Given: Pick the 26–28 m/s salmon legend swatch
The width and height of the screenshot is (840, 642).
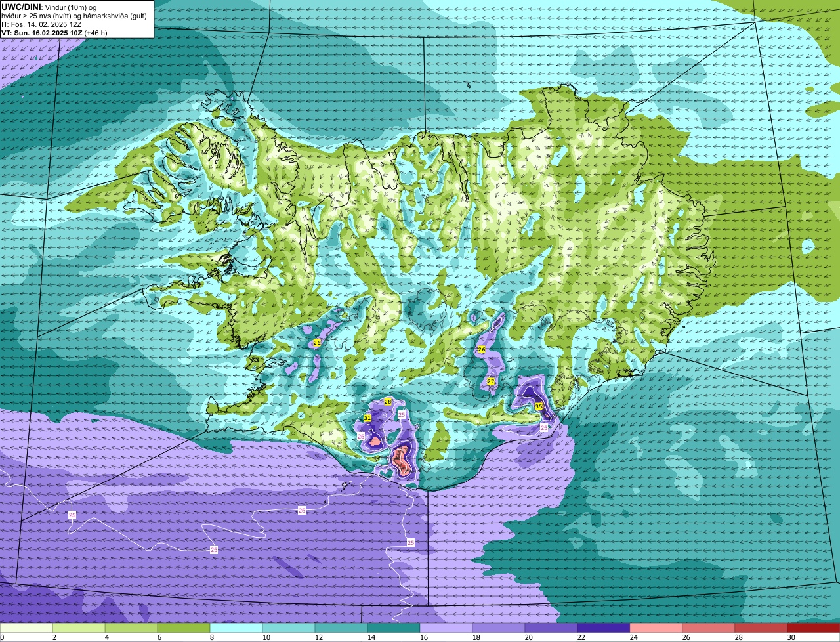Looking at the screenshot, I should pos(709,628).
